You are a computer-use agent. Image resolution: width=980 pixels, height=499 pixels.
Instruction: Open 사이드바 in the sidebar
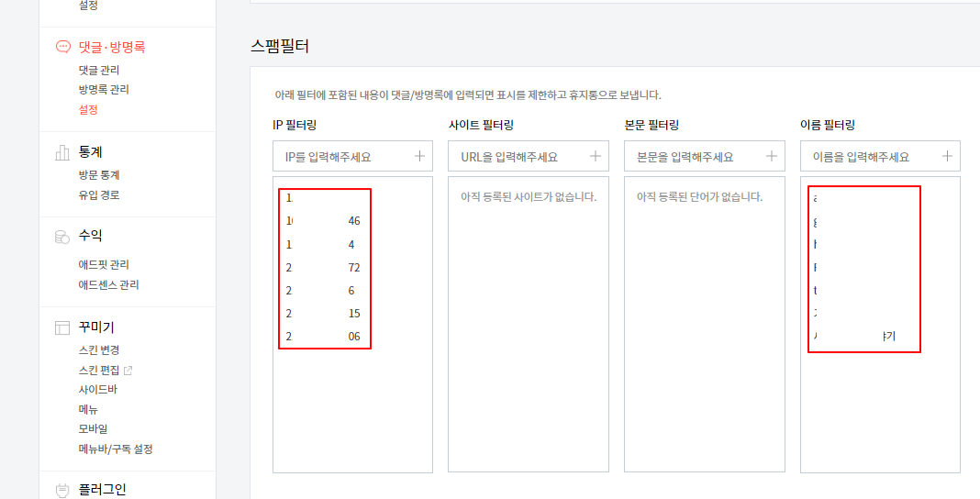pos(98,390)
